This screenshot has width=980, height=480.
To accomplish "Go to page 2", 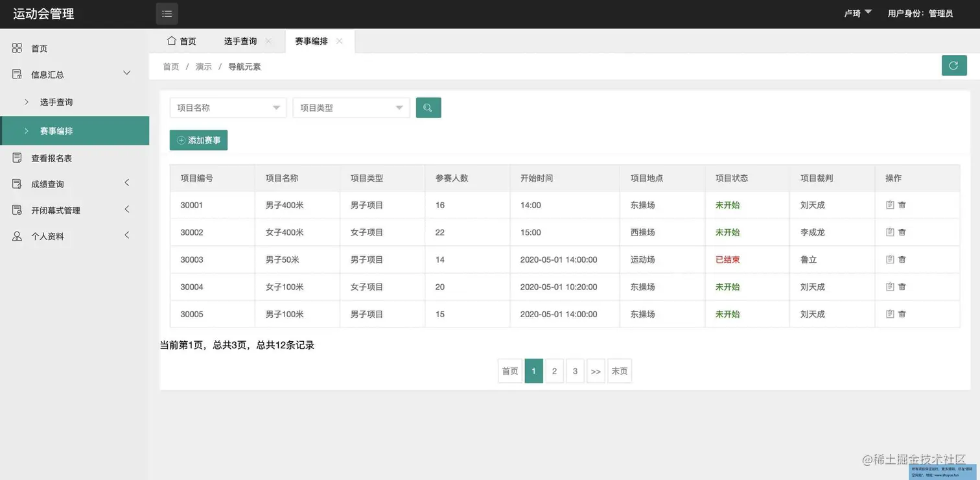I will 554,371.
